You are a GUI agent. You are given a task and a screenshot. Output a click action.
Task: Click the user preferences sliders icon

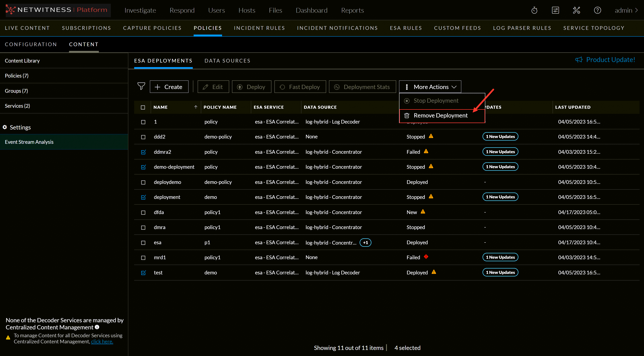[x=555, y=10]
